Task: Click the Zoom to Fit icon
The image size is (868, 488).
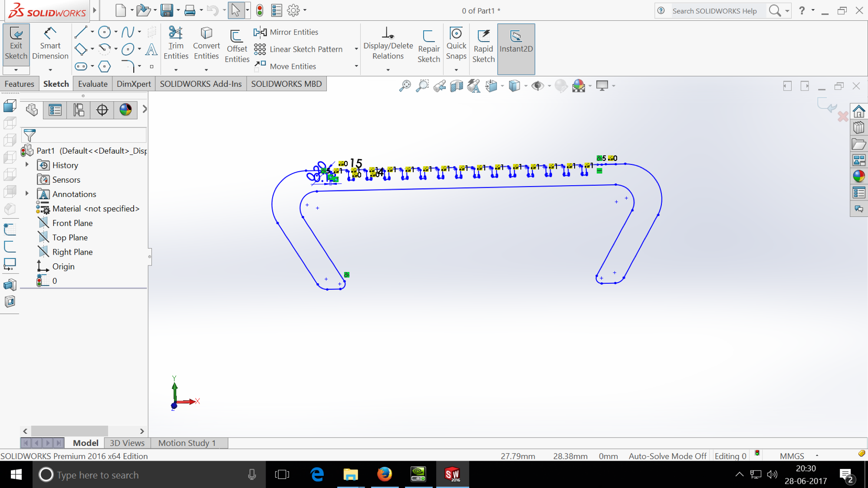Action: click(x=405, y=85)
